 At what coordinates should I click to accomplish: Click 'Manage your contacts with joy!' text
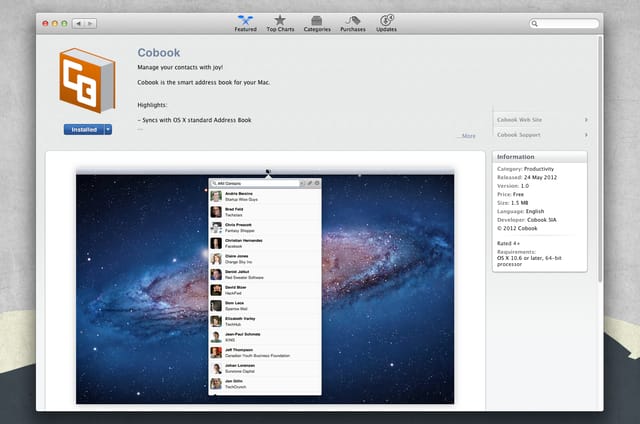tap(180, 67)
